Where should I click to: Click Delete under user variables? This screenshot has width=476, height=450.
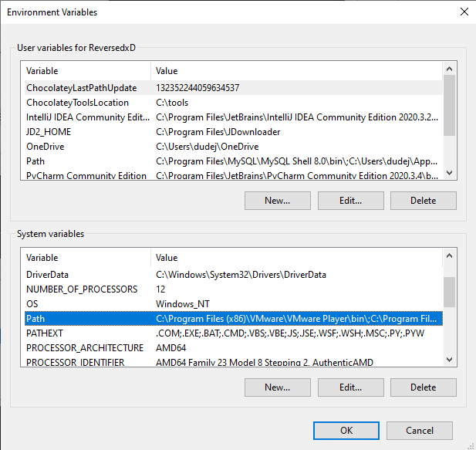pos(424,201)
